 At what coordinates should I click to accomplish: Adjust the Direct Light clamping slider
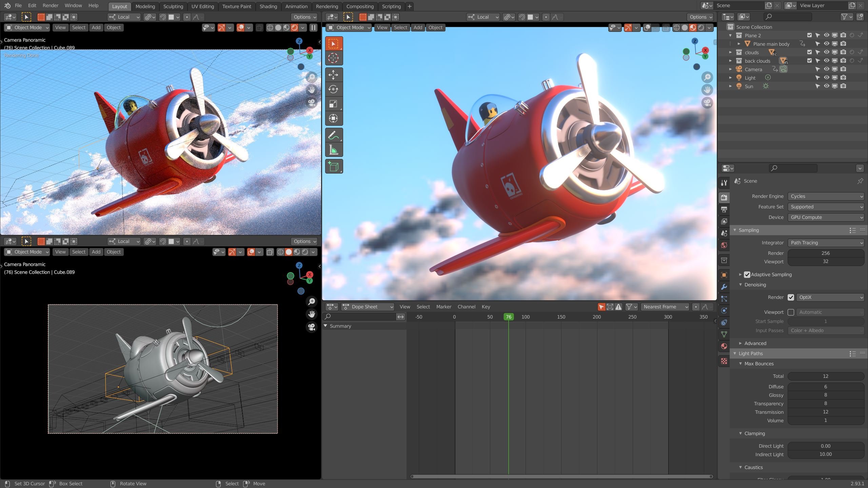click(826, 446)
